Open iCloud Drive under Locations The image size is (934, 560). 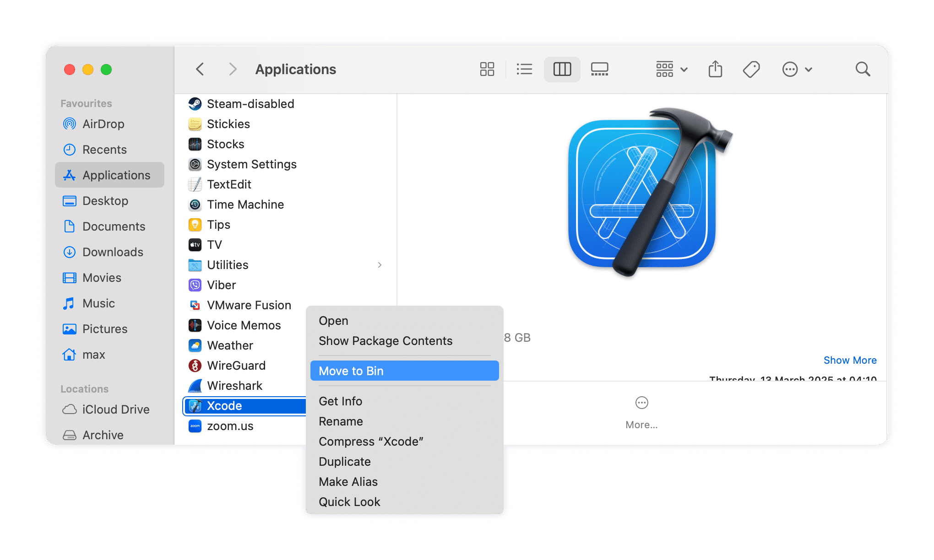pyautogui.click(x=116, y=409)
